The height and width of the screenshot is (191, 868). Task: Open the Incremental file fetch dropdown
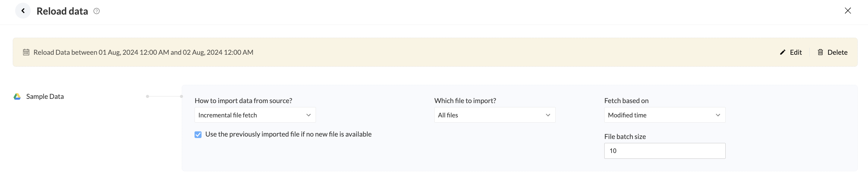click(255, 115)
